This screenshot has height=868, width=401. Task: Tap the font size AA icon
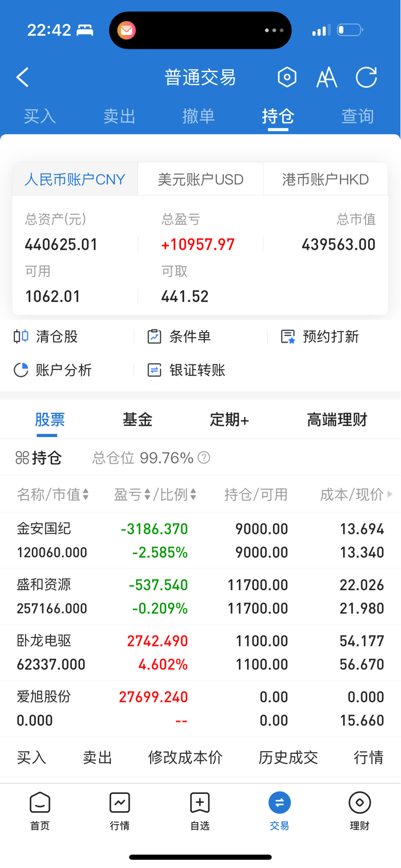coord(326,78)
